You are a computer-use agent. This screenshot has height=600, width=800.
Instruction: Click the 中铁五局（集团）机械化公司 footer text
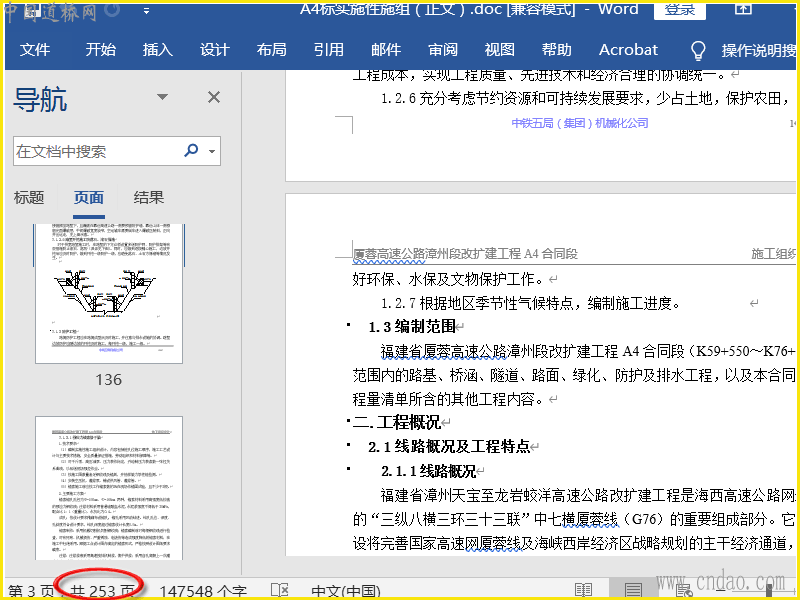click(580, 123)
